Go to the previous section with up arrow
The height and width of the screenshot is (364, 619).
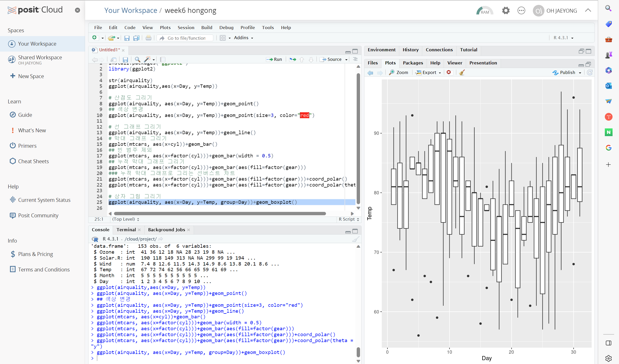pos(302,60)
